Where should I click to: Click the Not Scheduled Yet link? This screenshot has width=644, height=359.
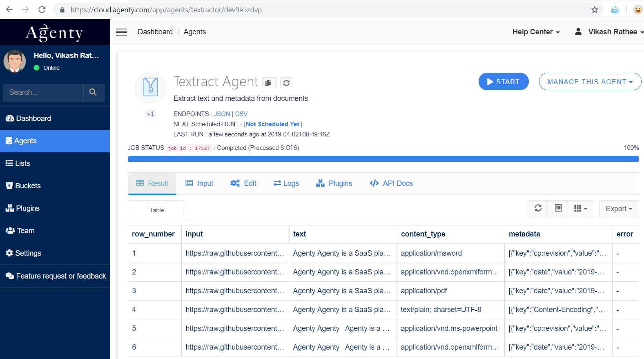[272, 124]
